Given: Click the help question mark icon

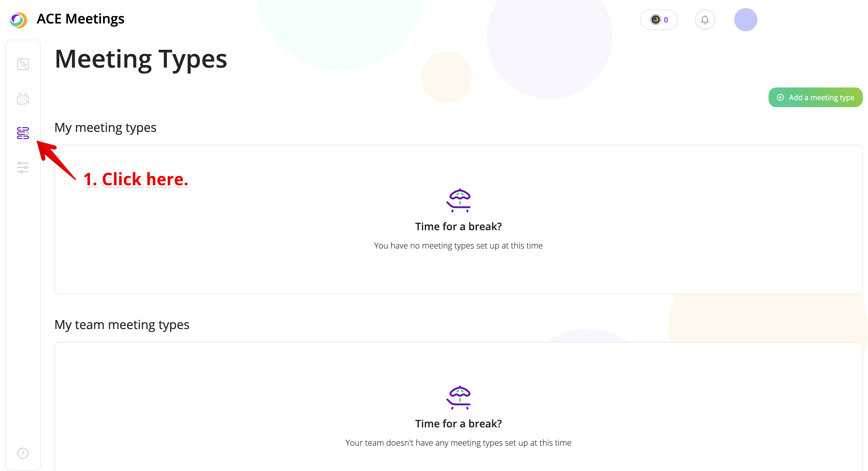Looking at the screenshot, I should pos(23,453).
